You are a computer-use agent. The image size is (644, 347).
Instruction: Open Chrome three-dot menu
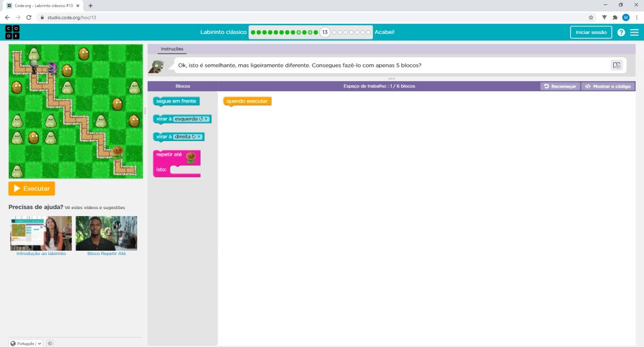(x=636, y=17)
